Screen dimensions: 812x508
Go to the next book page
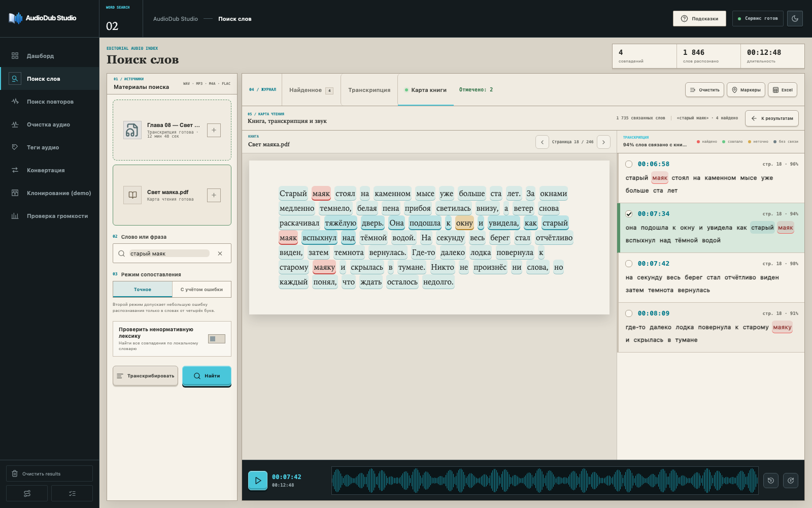pyautogui.click(x=603, y=142)
